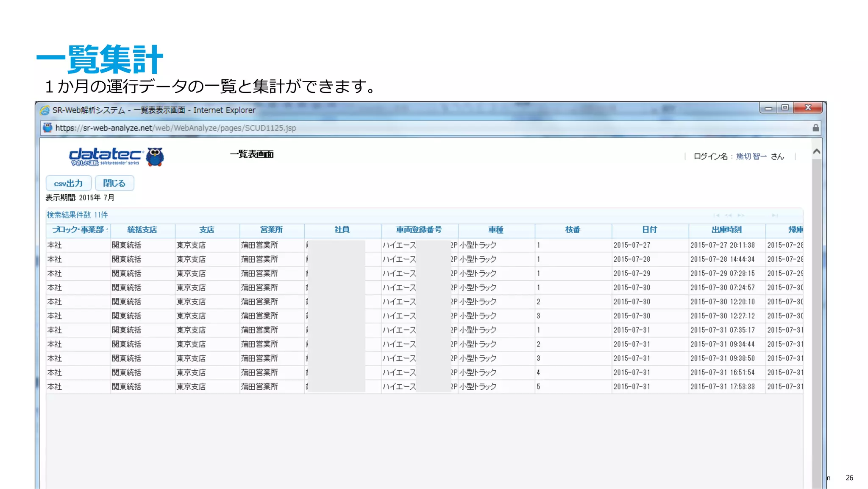Sort by 出庫時刻 column header
Viewport: 868px width, 489px height.
[727, 230]
